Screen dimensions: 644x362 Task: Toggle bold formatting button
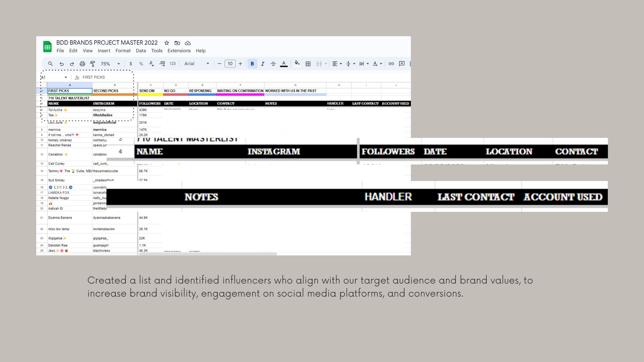click(252, 64)
